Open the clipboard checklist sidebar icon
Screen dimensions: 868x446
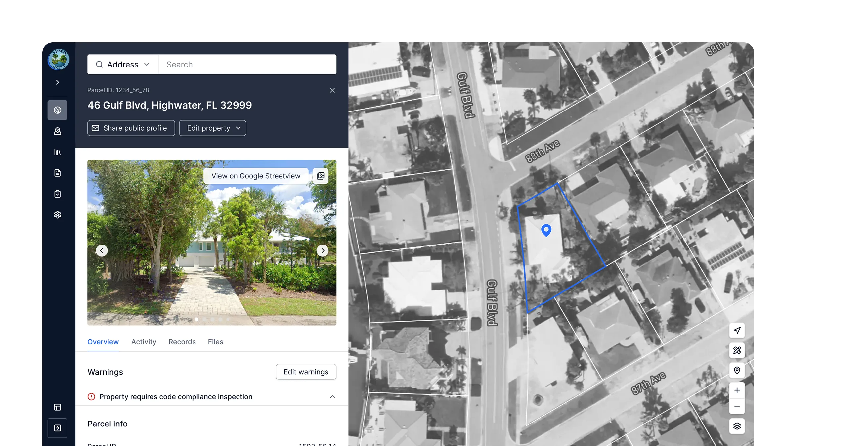57,194
